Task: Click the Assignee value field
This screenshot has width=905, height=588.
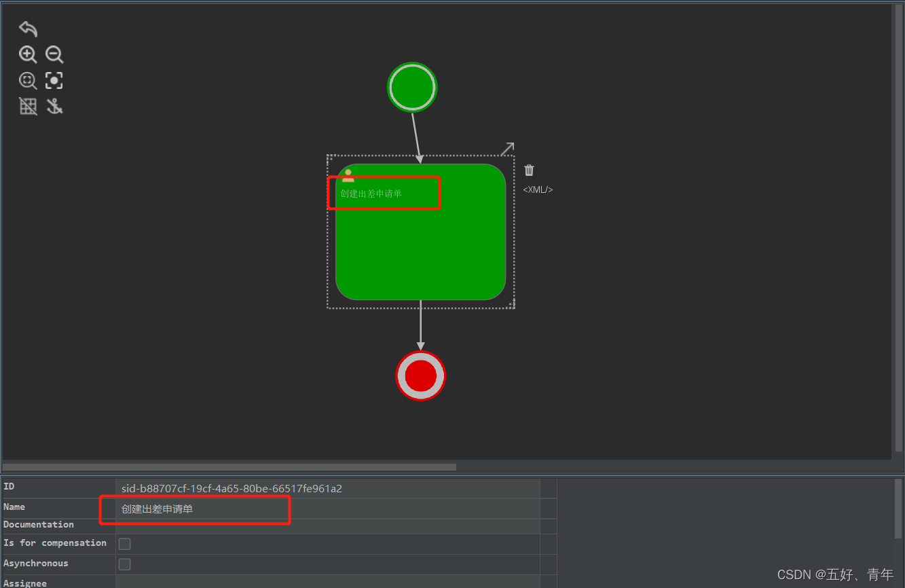Action: click(328, 582)
